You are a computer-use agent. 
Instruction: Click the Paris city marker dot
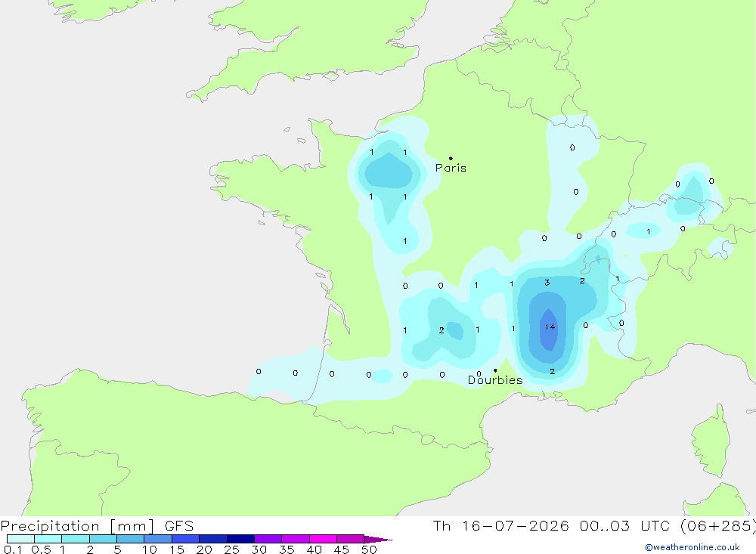click(451, 158)
